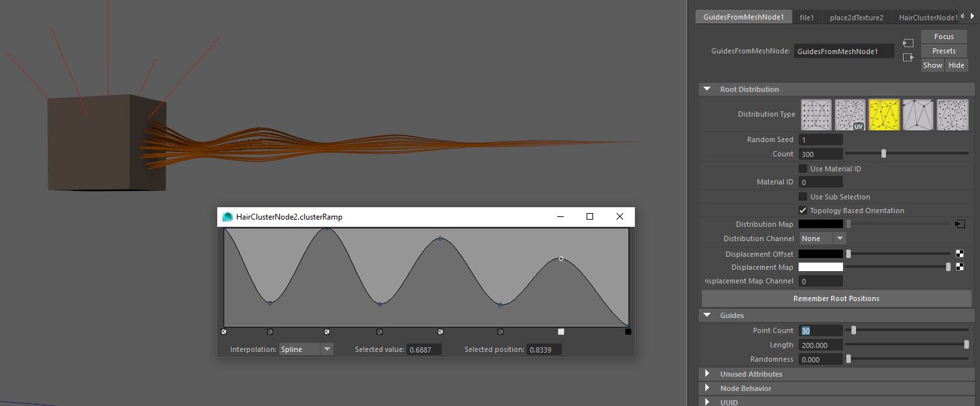Click Distribution Map input connection icon
The width and height of the screenshot is (980, 406).
tap(959, 224)
